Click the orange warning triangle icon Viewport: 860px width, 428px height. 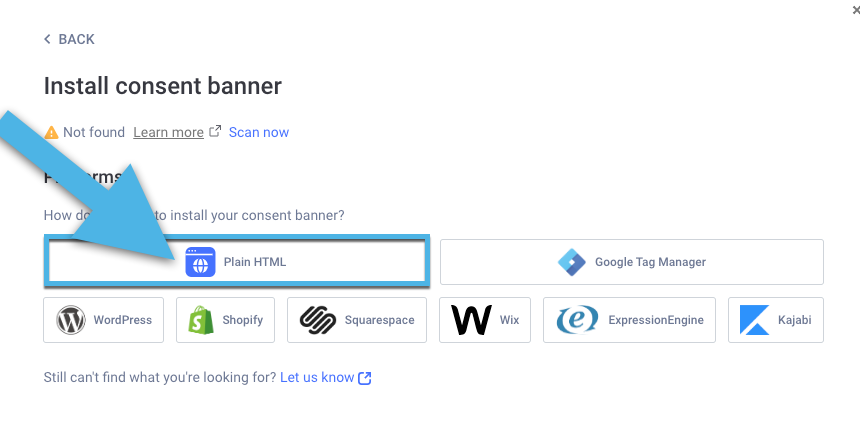(x=52, y=132)
